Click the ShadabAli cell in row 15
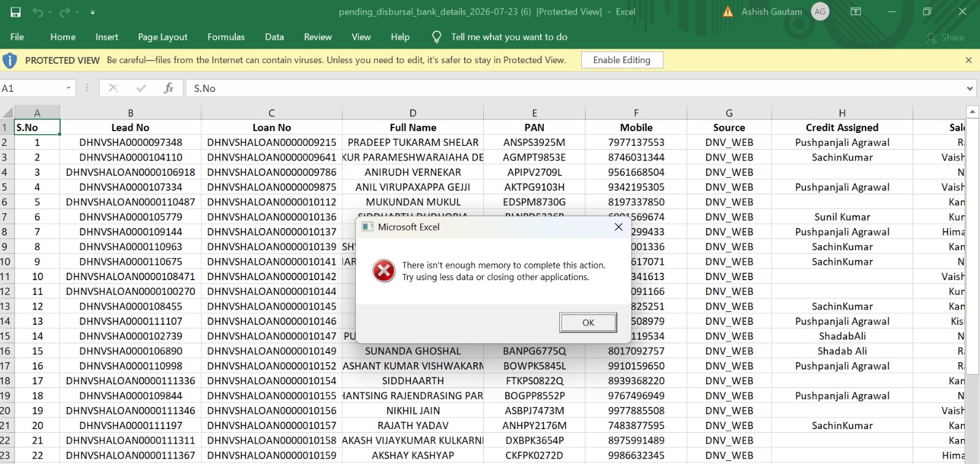The image size is (980, 464). (x=842, y=336)
